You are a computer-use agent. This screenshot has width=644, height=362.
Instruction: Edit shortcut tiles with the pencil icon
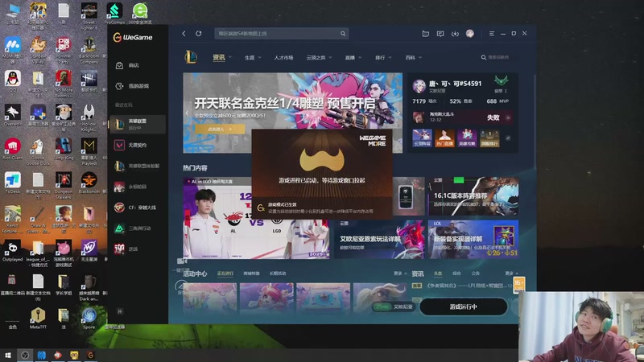(x=508, y=138)
